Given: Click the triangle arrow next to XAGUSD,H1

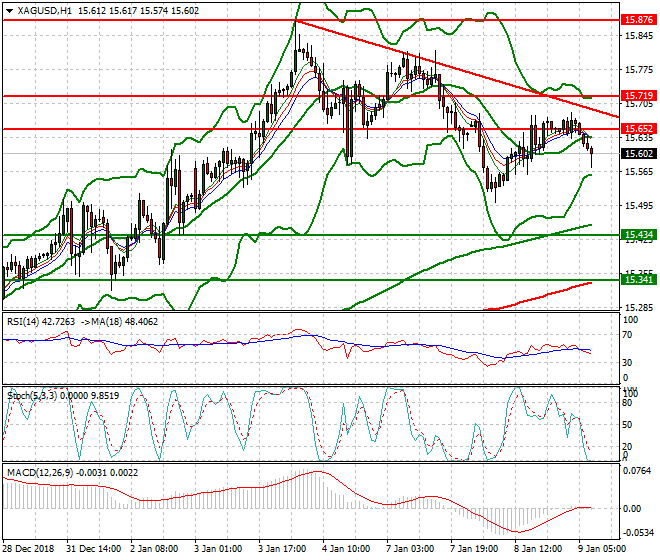Looking at the screenshot, I should (9, 11).
